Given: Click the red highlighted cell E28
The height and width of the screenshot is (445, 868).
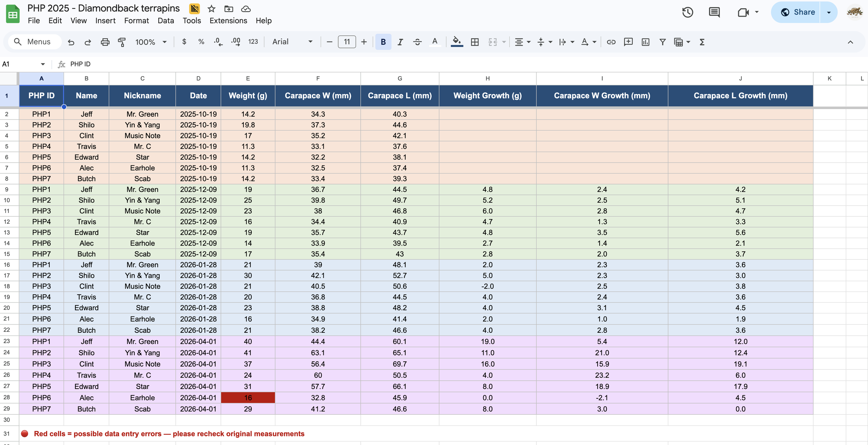Looking at the screenshot, I should pyautogui.click(x=248, y=398).
